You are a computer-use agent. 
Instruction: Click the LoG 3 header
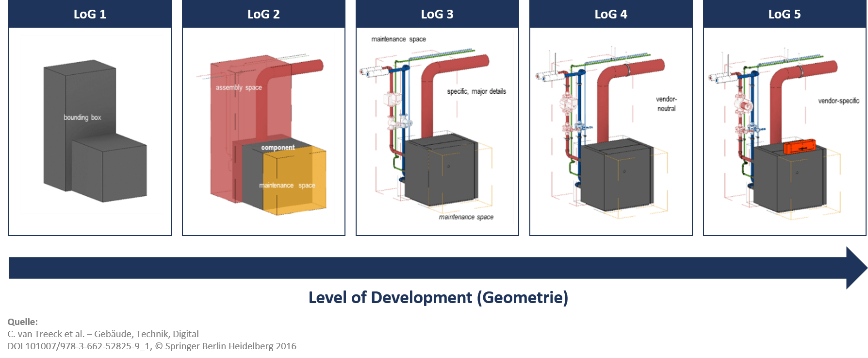tap(437, 14)
